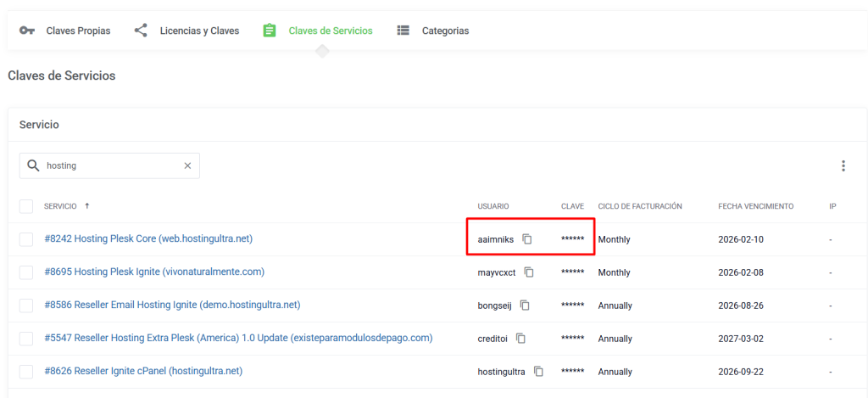868x398 pixels.
Task: Reveal the masked clave for aaimniks
Action: [572, 239]
